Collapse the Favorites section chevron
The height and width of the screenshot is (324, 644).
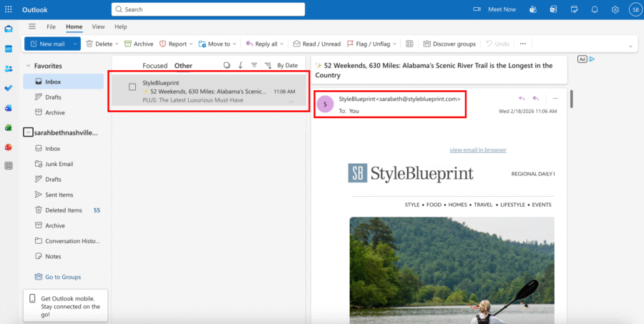(29, 66)
